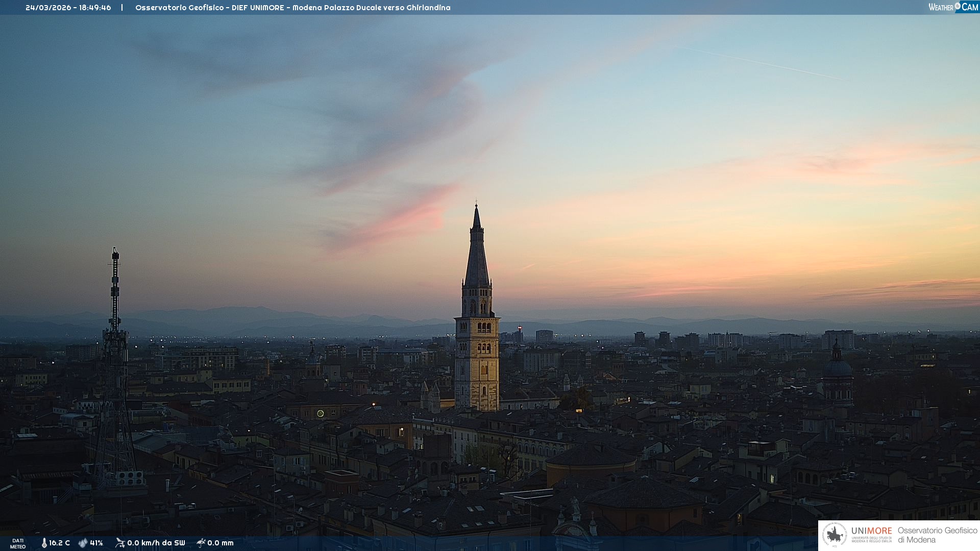The image size is (980, 551).
Task: Click the wind anemometer icon
Action: point(120,543)
